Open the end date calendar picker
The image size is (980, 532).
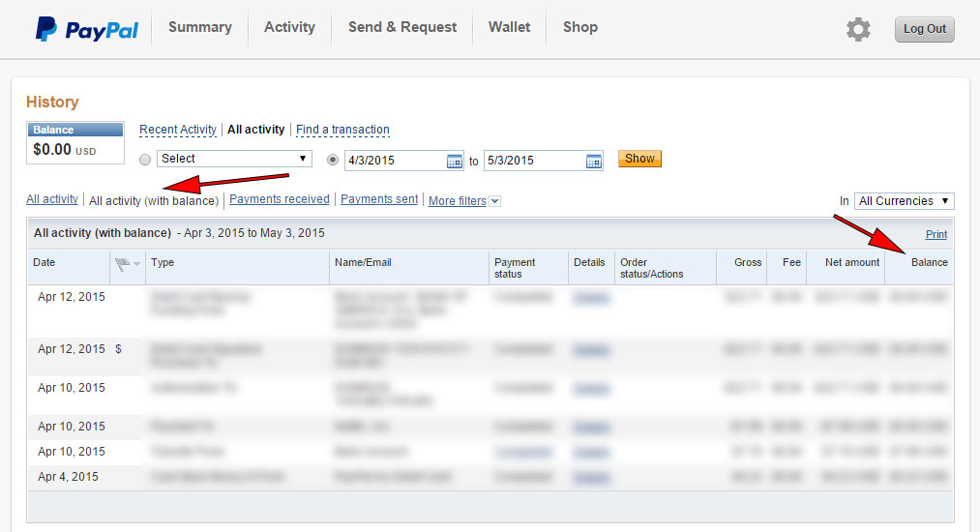tap(594, 162)
